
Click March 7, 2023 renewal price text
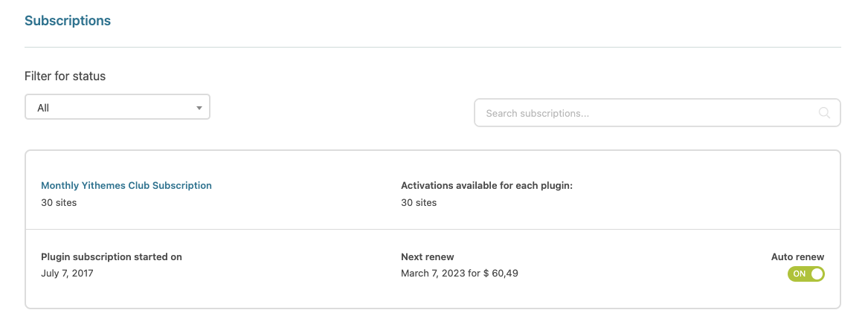pyautogui.click(x=460, y=274)
